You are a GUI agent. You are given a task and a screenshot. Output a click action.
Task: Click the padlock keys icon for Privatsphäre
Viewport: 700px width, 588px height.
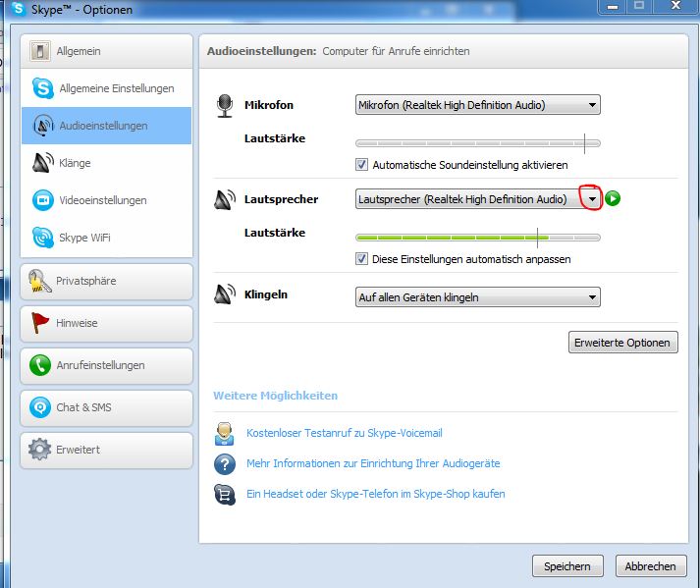39,282
